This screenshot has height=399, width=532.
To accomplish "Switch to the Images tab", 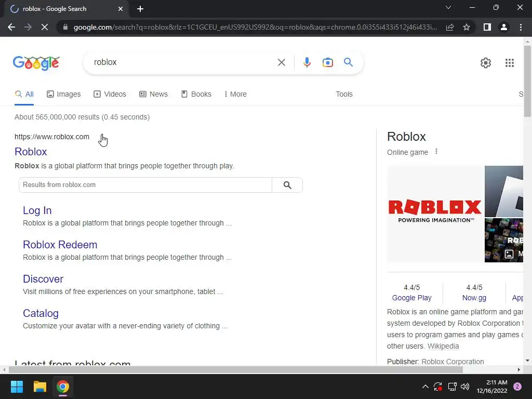I will [64, 95].
